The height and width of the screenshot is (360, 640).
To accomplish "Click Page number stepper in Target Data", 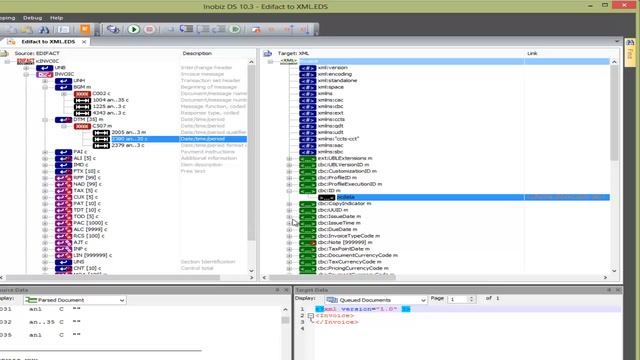I will coord(471,299).
